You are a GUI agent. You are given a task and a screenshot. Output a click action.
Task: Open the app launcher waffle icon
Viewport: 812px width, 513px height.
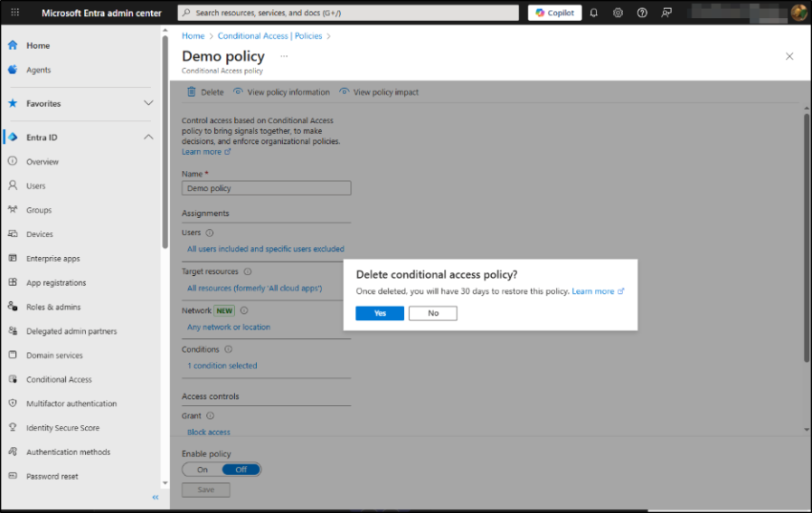pyautogui.click(x=15, y=13)
